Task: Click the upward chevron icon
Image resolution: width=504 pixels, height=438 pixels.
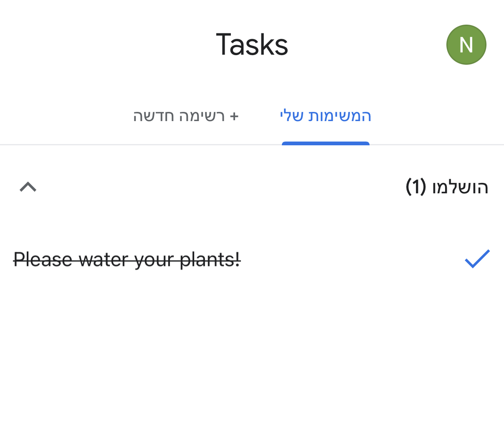Action: (28, 187)
